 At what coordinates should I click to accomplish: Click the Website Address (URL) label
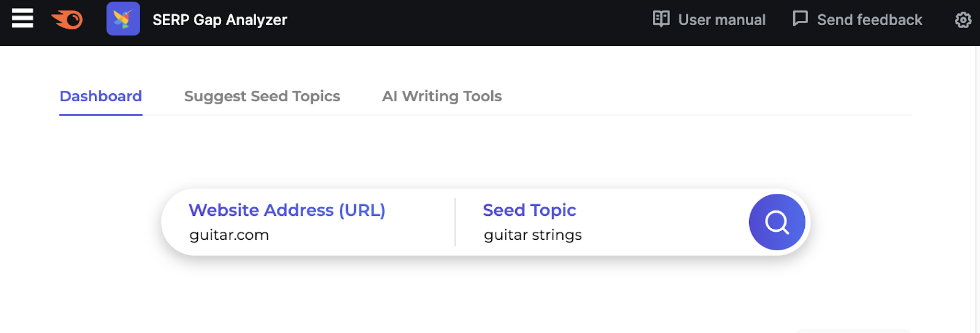(287, 210)
